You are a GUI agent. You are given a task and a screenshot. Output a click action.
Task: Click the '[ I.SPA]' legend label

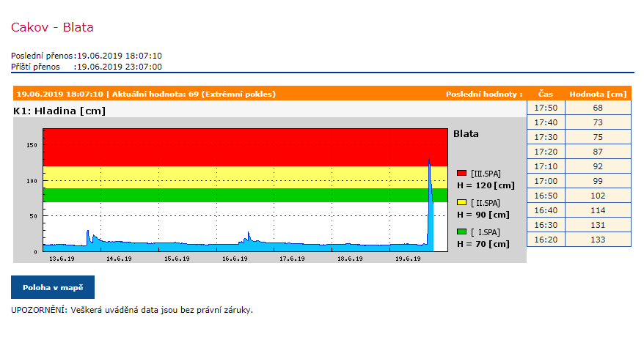pos(486,232)
